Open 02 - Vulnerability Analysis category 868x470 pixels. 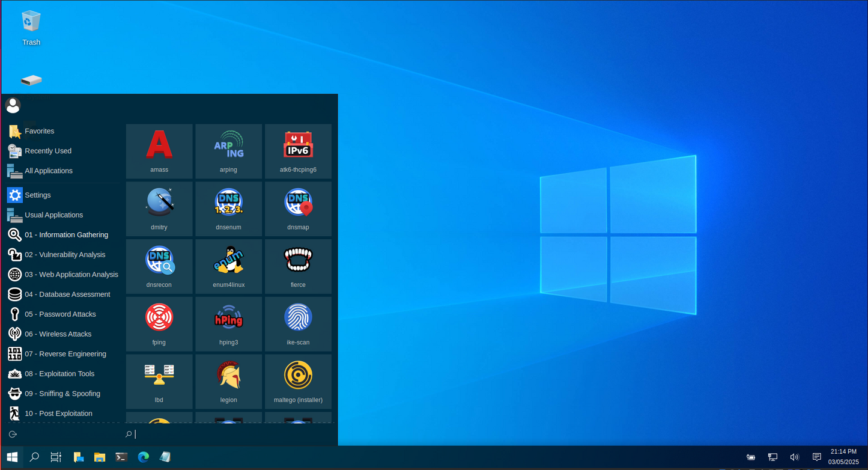tap(64, 255)
